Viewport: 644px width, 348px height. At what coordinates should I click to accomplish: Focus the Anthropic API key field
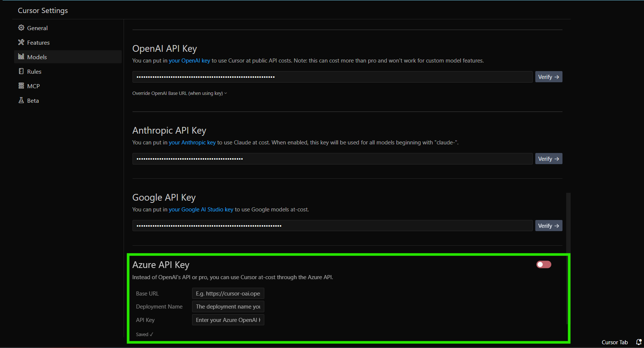(332, 159)
